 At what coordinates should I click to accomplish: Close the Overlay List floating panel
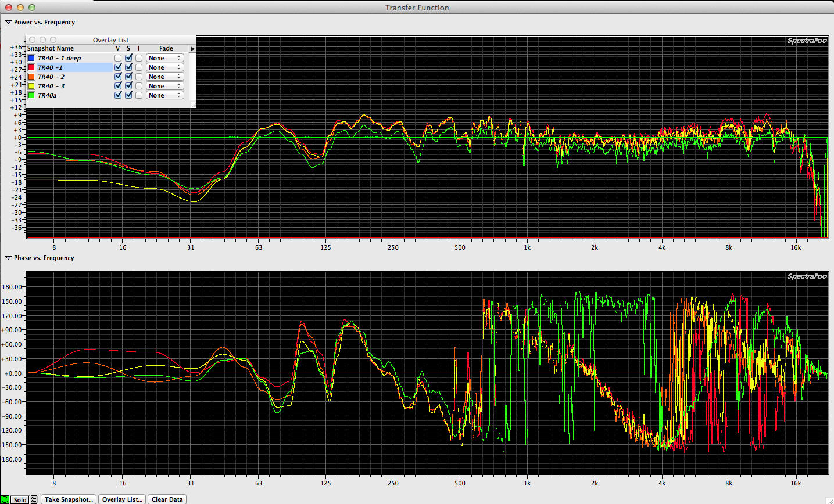[33, 40]
